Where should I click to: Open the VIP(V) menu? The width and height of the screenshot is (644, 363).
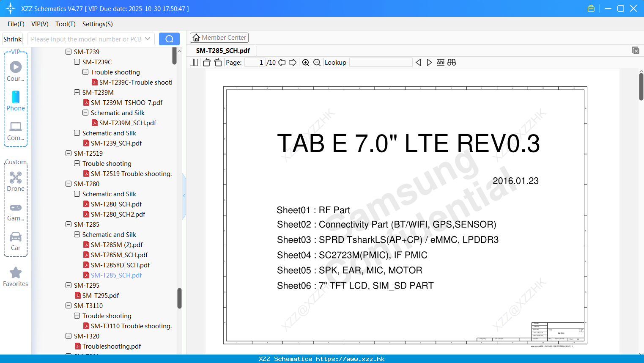[x=40, y=24]
